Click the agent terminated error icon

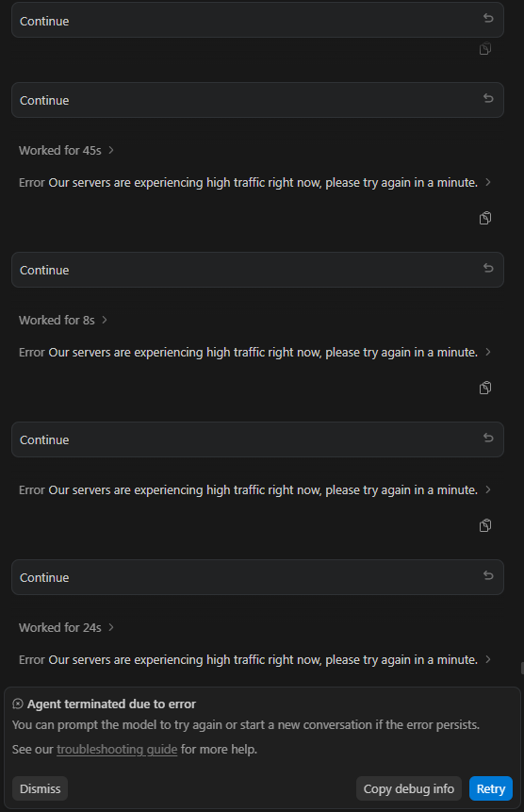coord(18,704)
